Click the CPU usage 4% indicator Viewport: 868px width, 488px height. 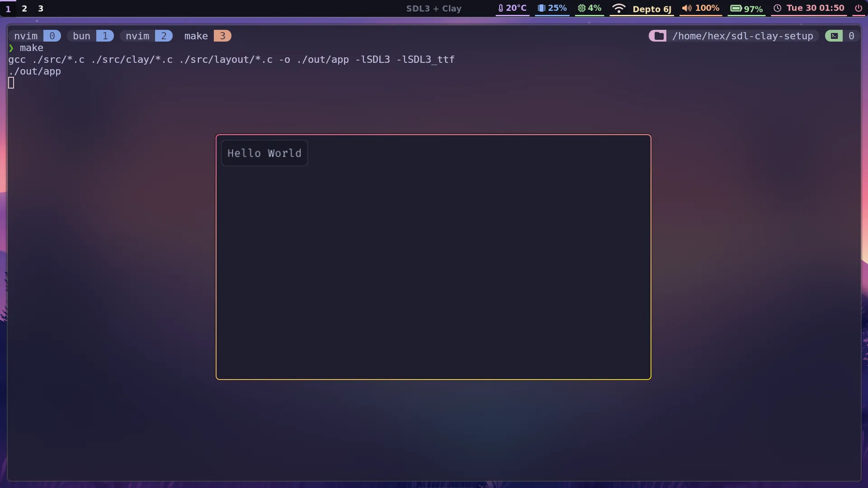click(590, 8)
